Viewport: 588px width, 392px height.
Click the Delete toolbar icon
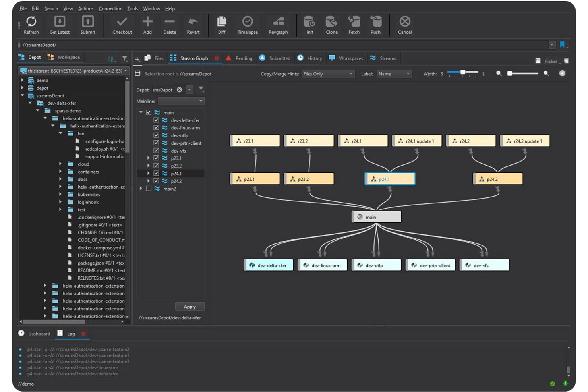[x=170, y=22]
